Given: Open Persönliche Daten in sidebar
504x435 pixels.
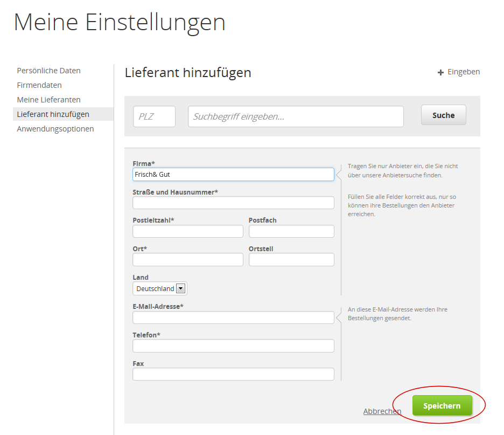Looking at the screenshot, I should [48, 71].
